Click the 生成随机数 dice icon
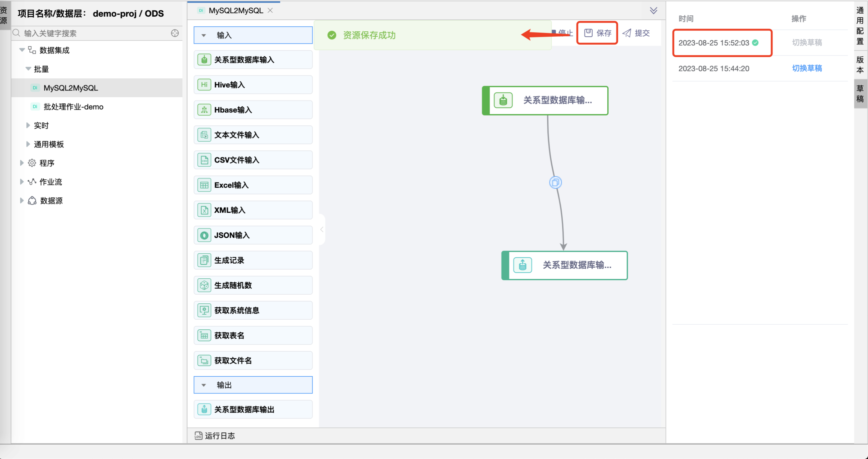The width and height of the screenshot is (868, 459). click(x=204, y=285)
